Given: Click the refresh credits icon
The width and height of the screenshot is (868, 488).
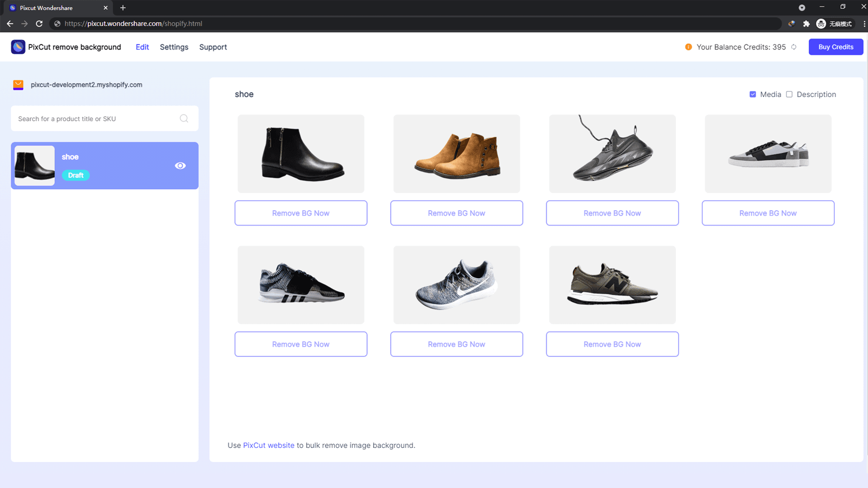Looking at the screenshot, I should coord(794,47).
